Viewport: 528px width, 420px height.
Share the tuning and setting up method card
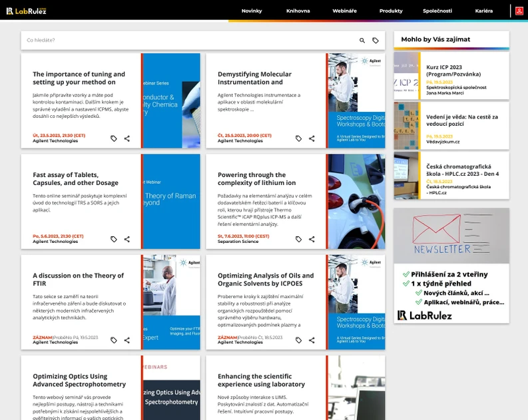pyautogui.click(x=127, y=138)
